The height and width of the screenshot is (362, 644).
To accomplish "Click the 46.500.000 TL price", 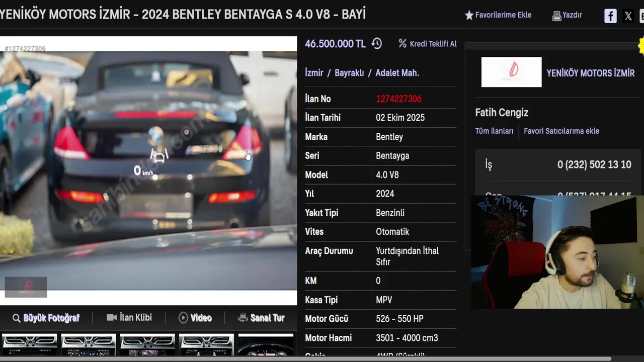I will click(335, 44).
